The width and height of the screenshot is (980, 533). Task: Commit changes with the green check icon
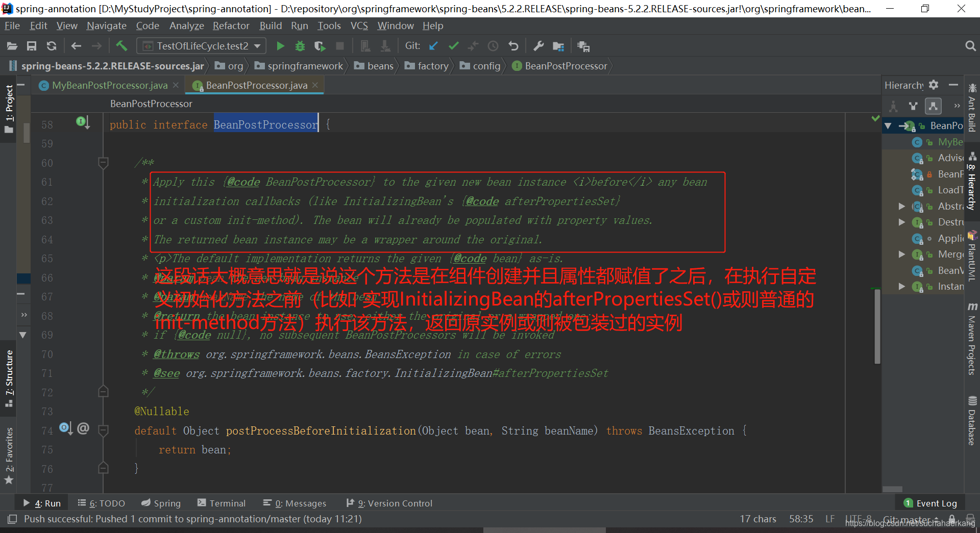pyautogui.click(x=453, y=46)
